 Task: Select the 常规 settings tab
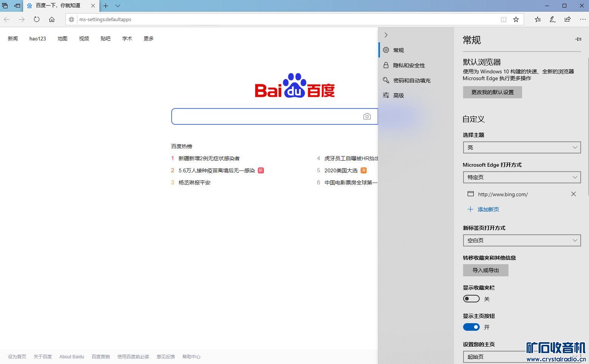[x=416, y=50]
